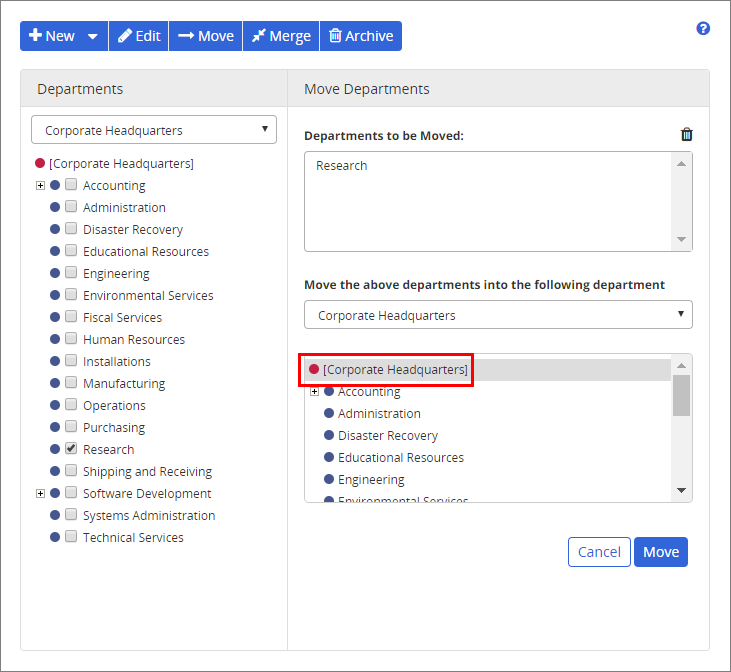Click the trash icon above departments list
The width and height of the screenshot is (731, 672).
[x=686, y=135]
